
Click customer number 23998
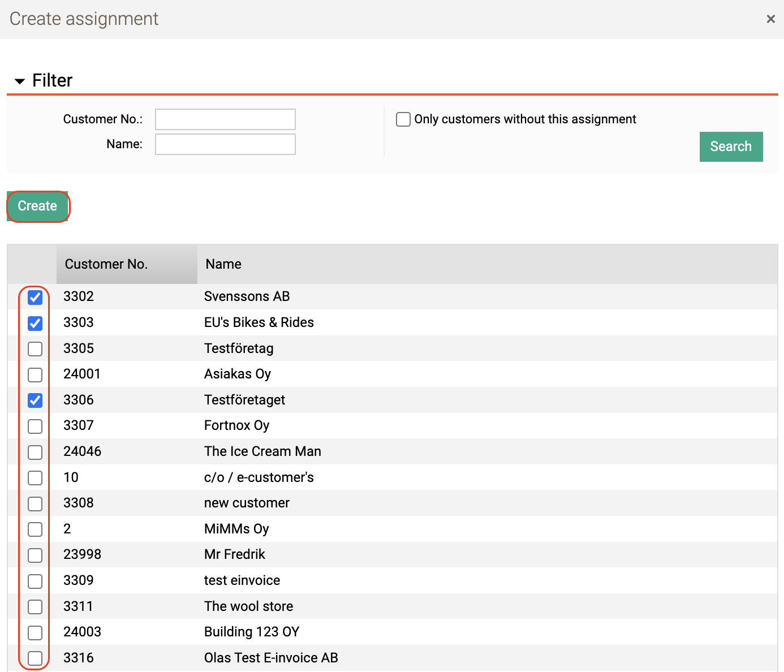coord(82,554)
